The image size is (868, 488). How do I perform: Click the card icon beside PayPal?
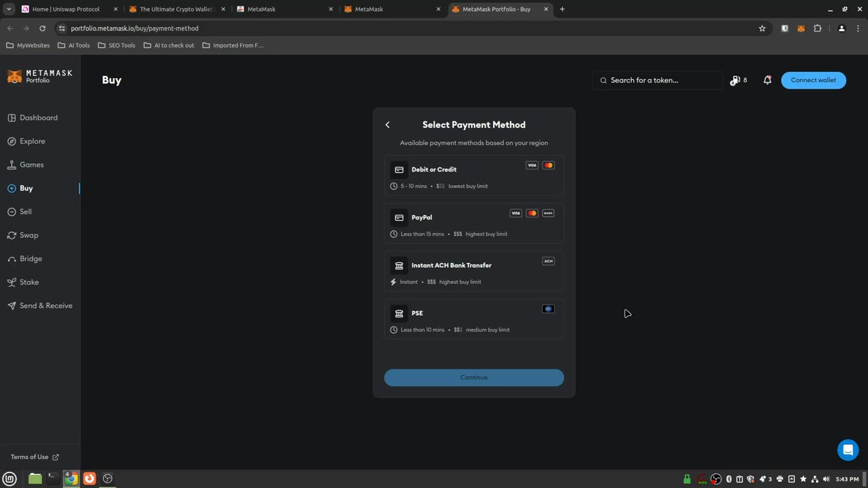(x=399, y=218)
